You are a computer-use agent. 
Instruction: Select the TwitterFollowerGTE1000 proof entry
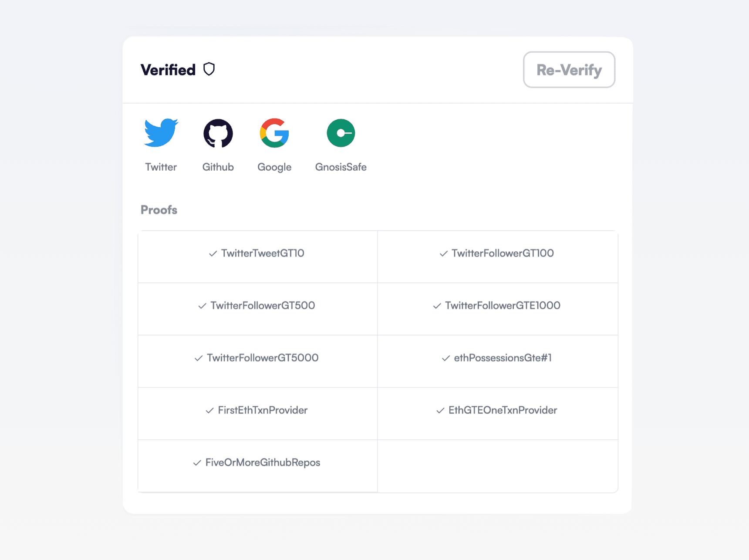(497, 309)
